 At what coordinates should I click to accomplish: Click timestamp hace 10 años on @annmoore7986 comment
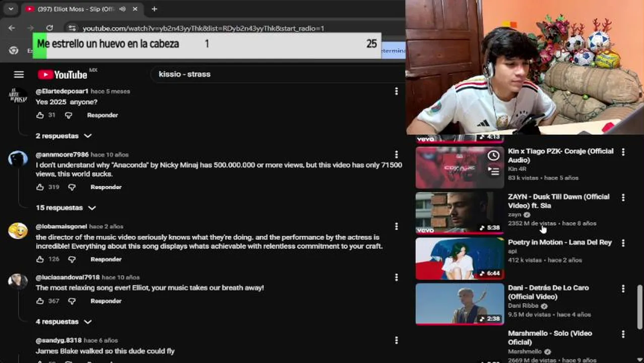tap(109, 155)
